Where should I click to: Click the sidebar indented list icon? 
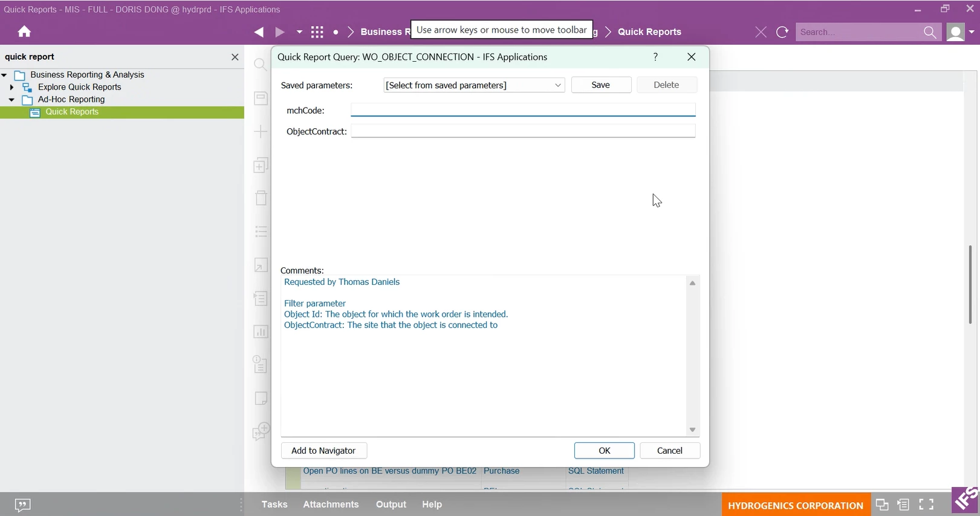pyautogui.click(x=261, y=298)
